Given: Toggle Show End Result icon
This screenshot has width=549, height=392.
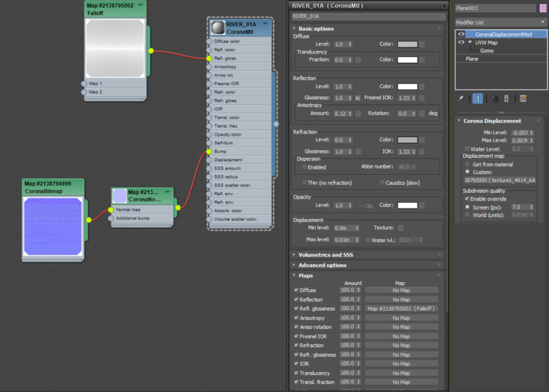Looking at the screenshot, I should tap(478, 99).
